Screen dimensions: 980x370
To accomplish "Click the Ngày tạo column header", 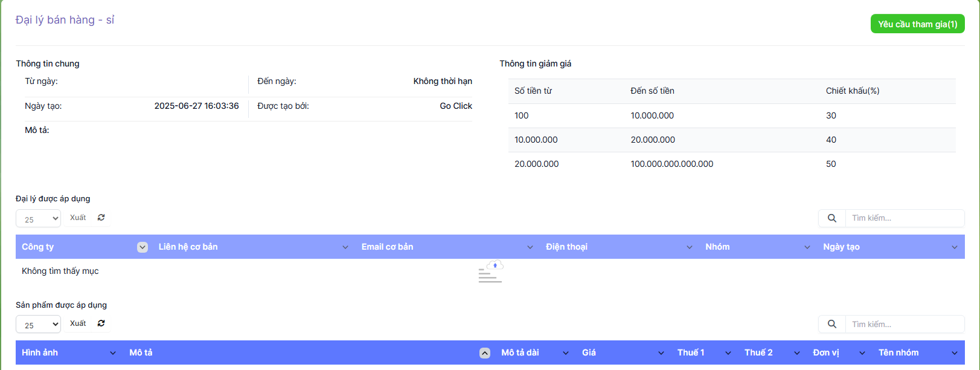I will click(841, 247).
